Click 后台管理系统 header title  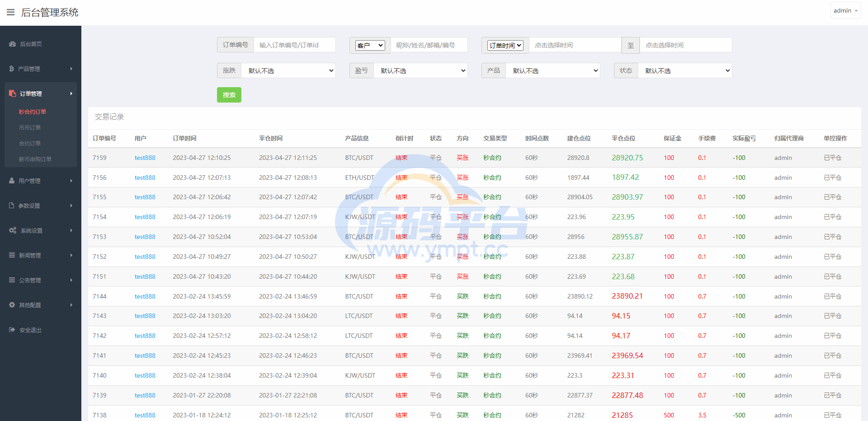pyautogui.click(x=50, y=12)
